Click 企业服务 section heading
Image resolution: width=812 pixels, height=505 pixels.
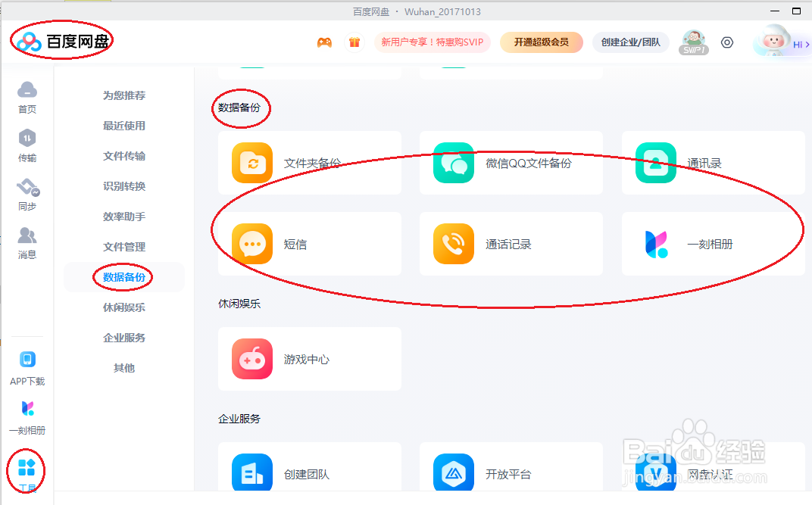click(x=239, y=419)
